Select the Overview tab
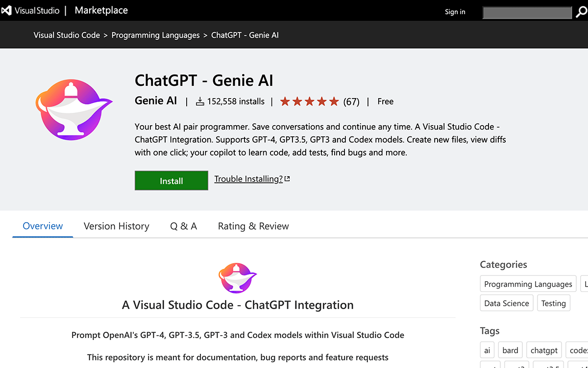Screen dimensions: 588x368 (x=43, y=226)
